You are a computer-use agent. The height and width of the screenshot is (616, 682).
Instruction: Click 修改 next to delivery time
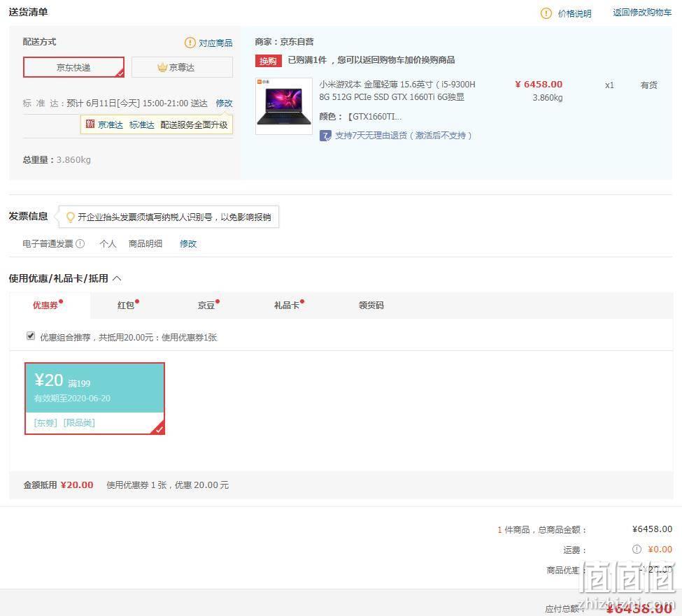[x=224, y=103]
